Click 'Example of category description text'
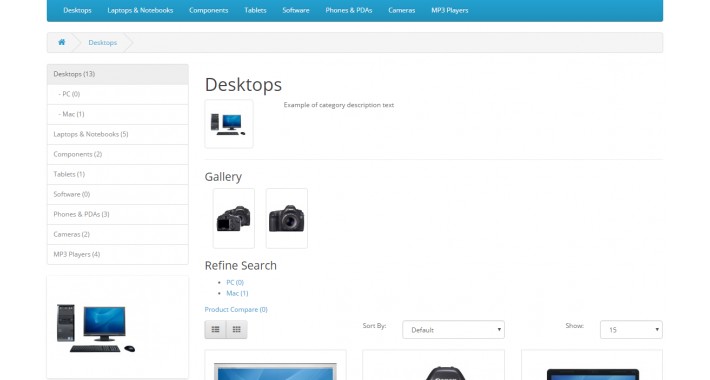This screenshot has height=380, width=710. coord(339,105)
